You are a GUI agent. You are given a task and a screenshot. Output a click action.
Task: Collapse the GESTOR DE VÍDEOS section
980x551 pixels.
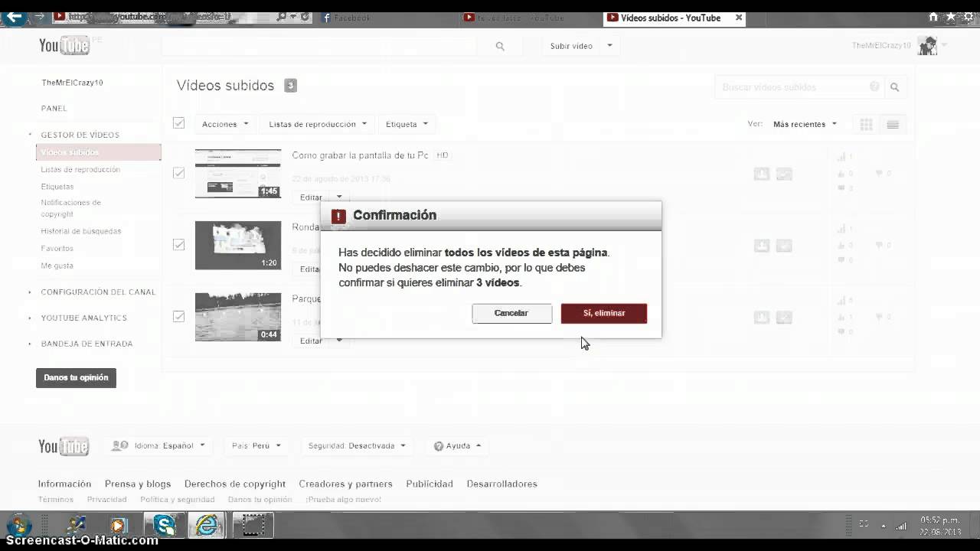click(x=80, y=135)
